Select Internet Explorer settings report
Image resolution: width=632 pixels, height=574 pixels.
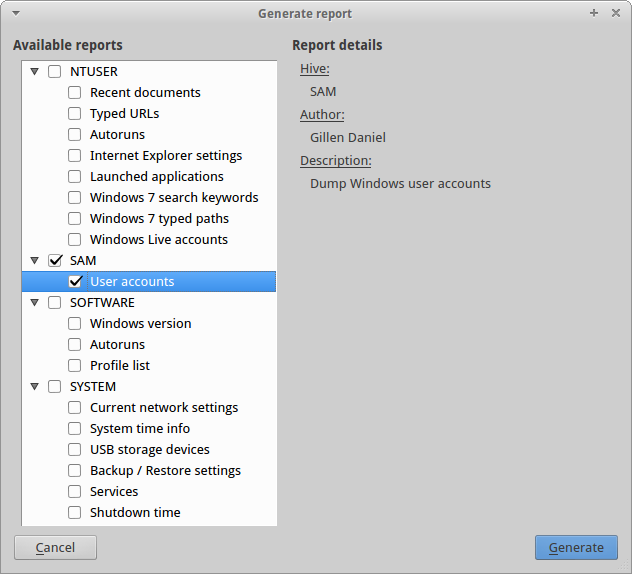166,155
